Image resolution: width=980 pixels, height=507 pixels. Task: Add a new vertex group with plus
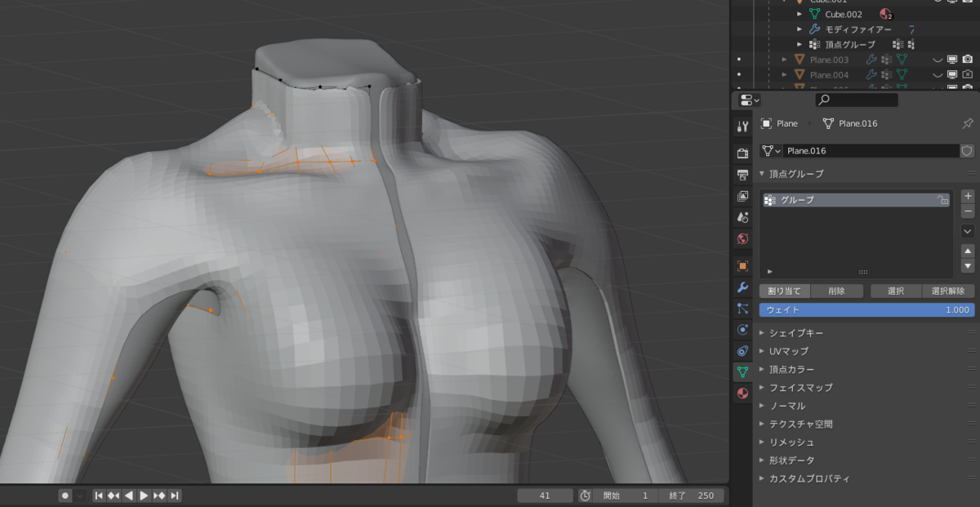click(x=968, y=196)
